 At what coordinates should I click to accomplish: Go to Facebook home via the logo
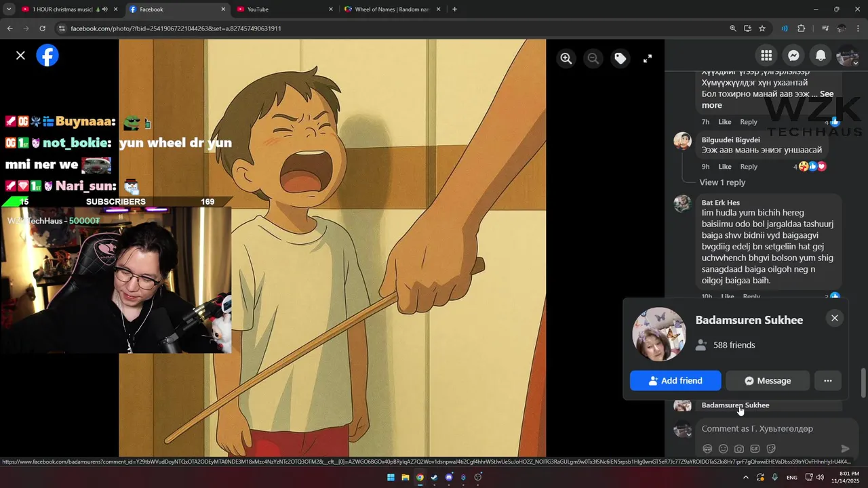tap(47, 56)
